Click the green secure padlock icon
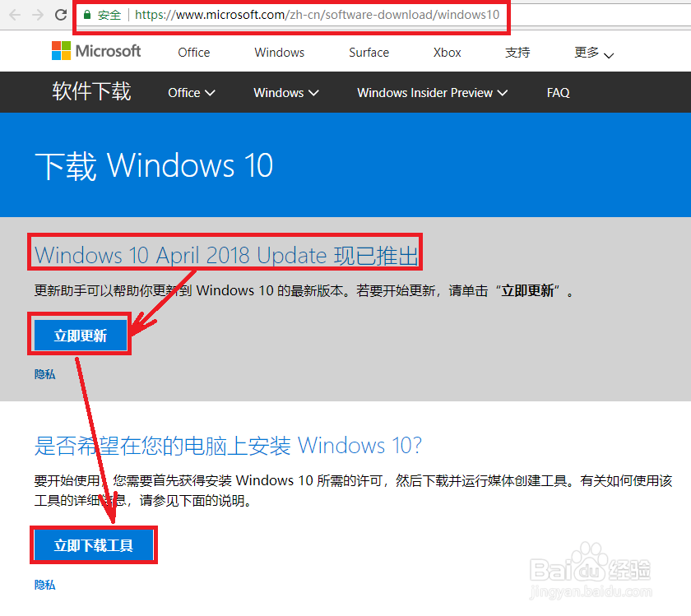 (x=87, y=15)
